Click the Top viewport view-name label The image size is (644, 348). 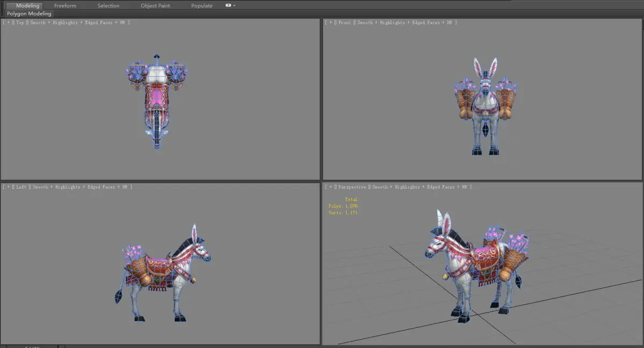[x=21, y=23]
